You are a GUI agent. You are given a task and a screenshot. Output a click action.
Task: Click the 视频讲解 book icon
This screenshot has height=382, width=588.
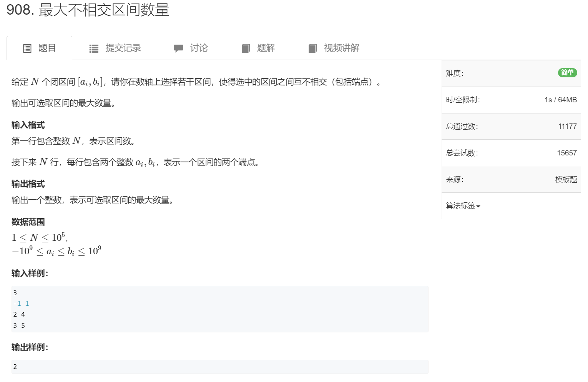(313, 48)
